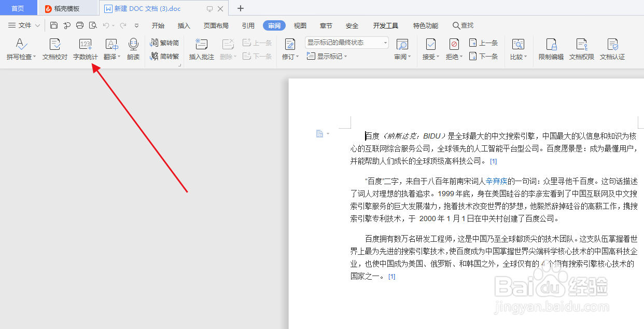Viewport: 644px width, 329px height.
Task: Click the output as PDF icon beside save
Action: click(67, 25)
